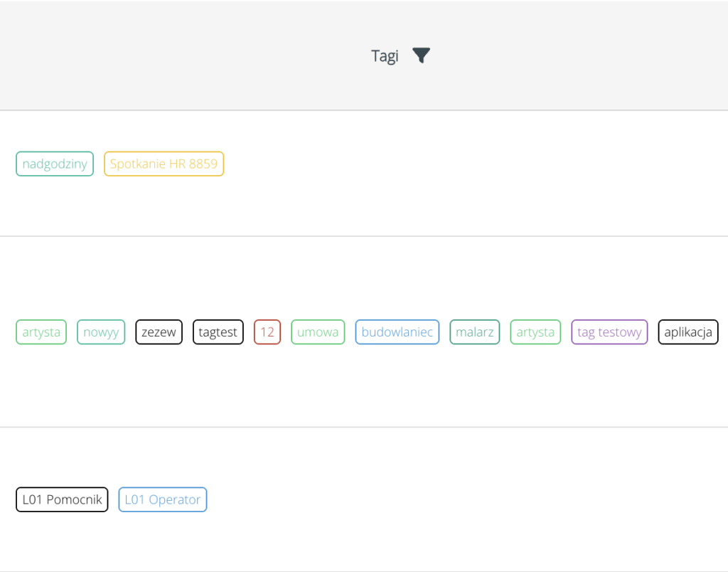Select the blue budowlaniec tag
Screen dimensions: 728x572
397,332
